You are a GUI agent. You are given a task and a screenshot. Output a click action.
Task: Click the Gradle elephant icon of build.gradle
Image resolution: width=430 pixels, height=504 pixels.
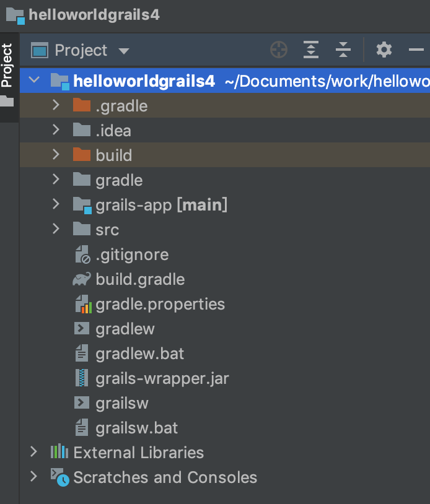82,279
